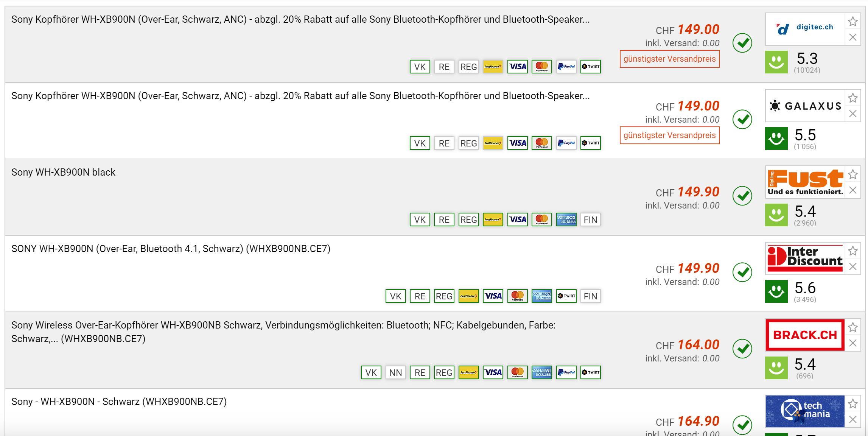Viewport: 868px width, 436px height.
Task: Click the FIN payment badge in Fust row
Action: pos(590,220)
